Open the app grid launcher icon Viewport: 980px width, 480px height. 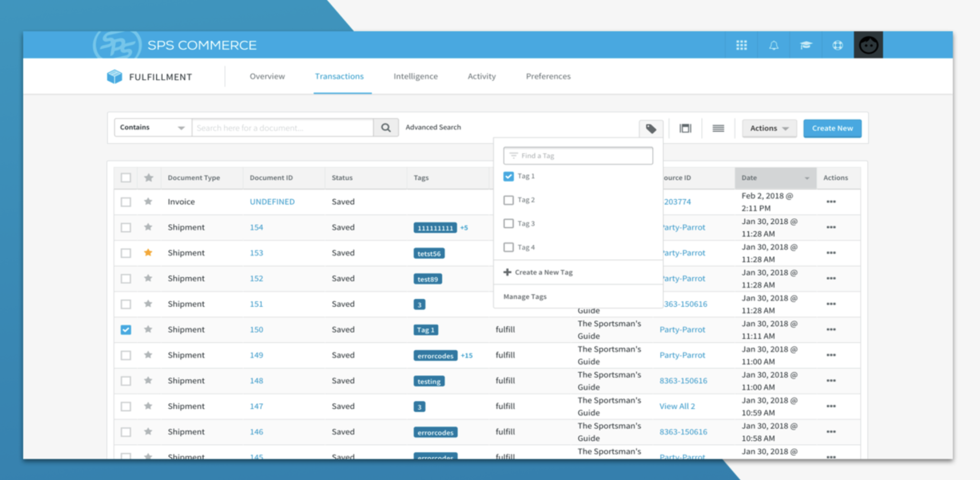741,45
